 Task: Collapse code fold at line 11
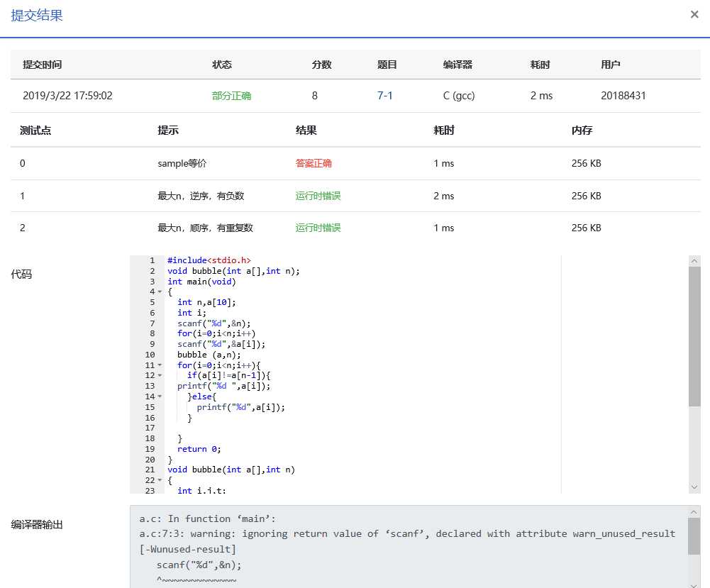pos(160,365)
